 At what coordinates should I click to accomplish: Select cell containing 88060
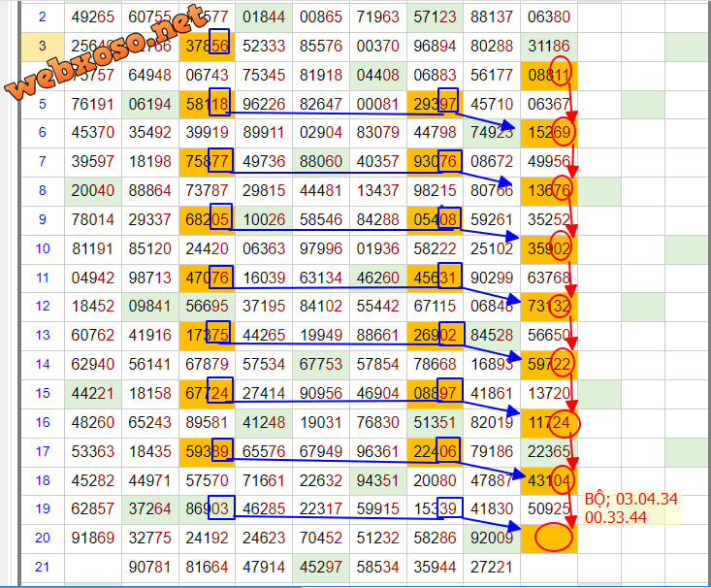coord(321,161)
